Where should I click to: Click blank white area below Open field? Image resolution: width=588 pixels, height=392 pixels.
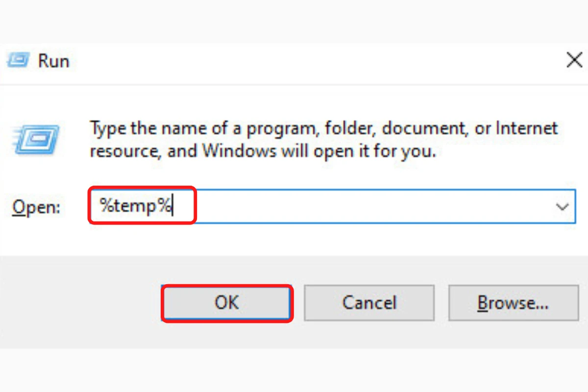pyautogui.click(x=294, y=240)
